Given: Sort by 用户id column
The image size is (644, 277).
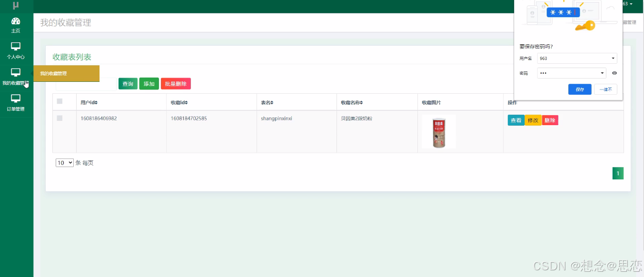Looking at the screenshot, I should pos(89,103).
